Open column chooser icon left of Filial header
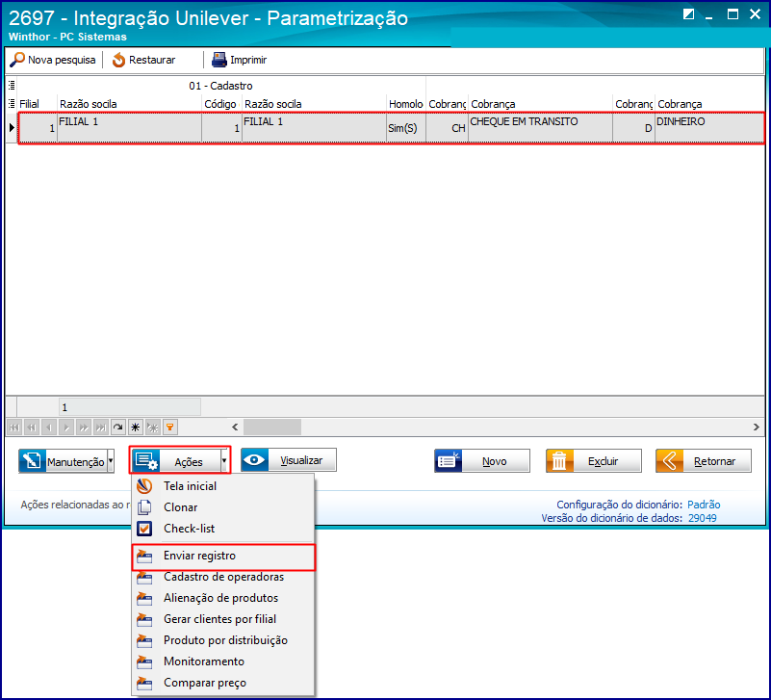Image resolution: width=771 pixels, height=700 pixels. point(12,104)
